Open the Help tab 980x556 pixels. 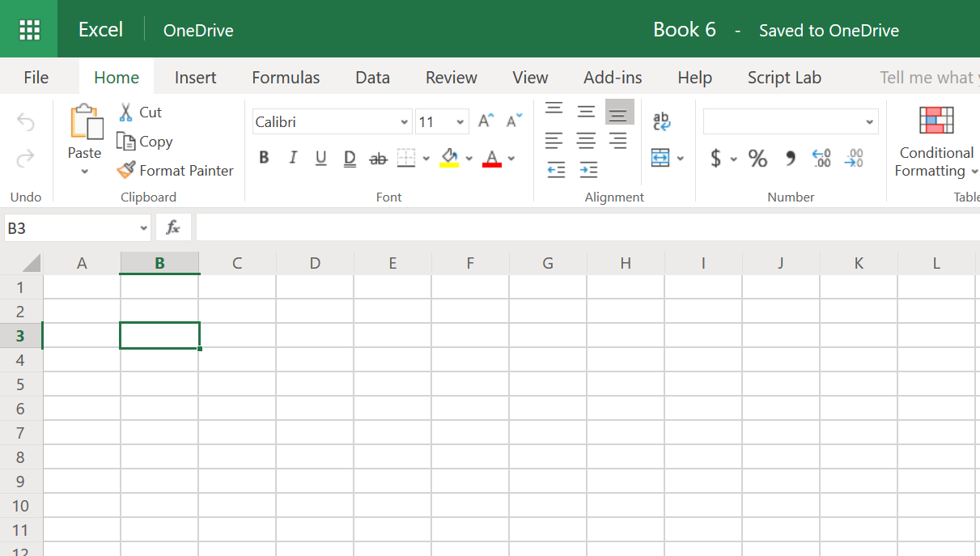pyautogui.click(x=695, y=78)
